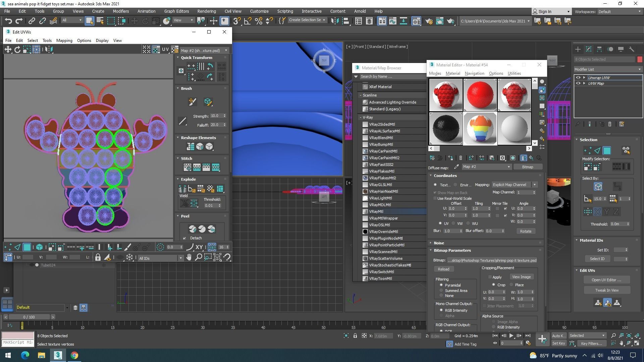
Task: Select the Freeform Mode tool in Edit UVWs
Action: coord(36,50)
